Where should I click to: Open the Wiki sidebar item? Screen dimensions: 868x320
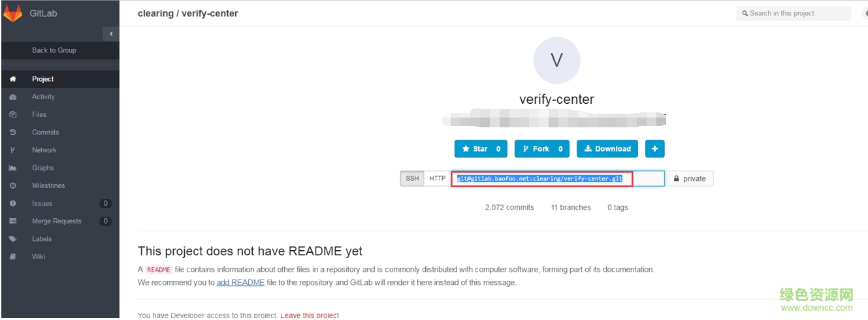[x=39, y=257]
